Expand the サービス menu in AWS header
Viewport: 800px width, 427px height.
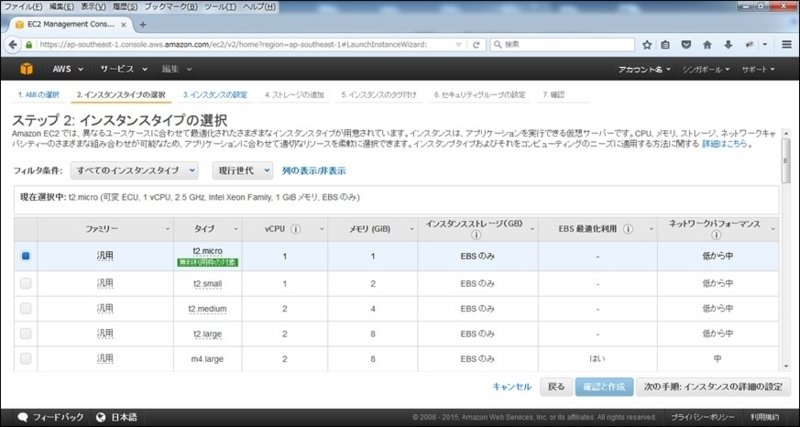tap(123, 70)
